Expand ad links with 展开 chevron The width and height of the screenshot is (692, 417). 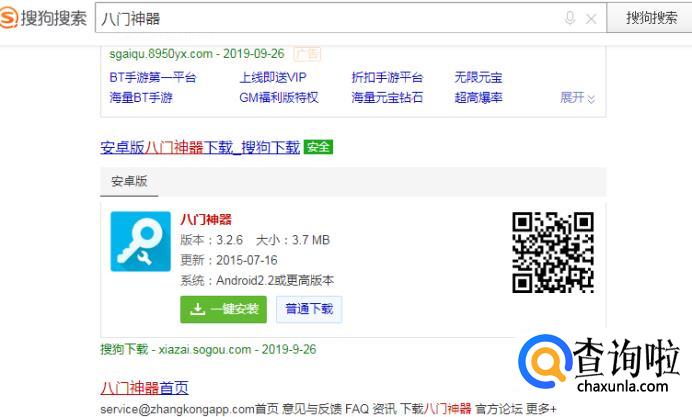[x=577, y=98]
